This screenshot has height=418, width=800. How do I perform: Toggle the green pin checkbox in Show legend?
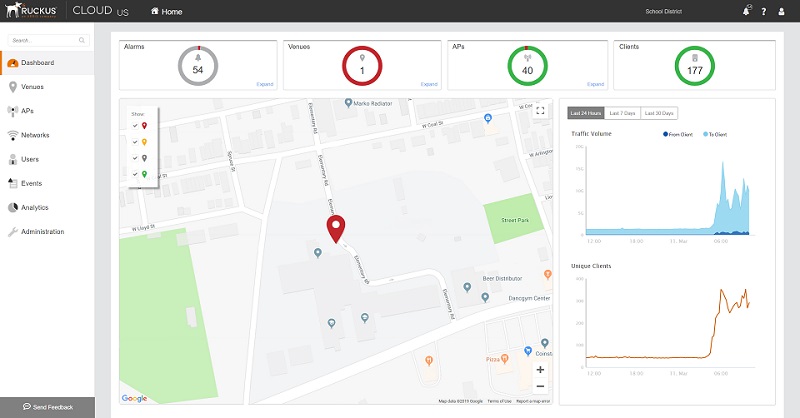[135, 174]
